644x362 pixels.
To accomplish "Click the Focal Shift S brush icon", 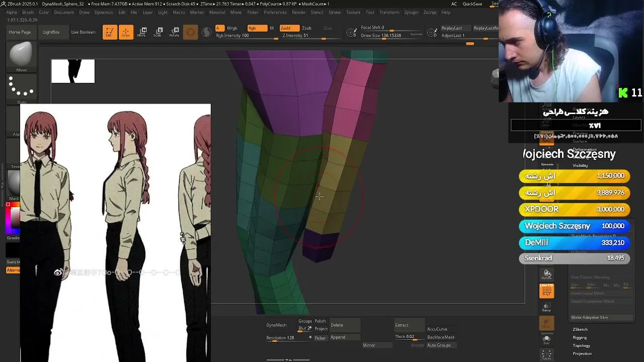I will tap(352, 33).
